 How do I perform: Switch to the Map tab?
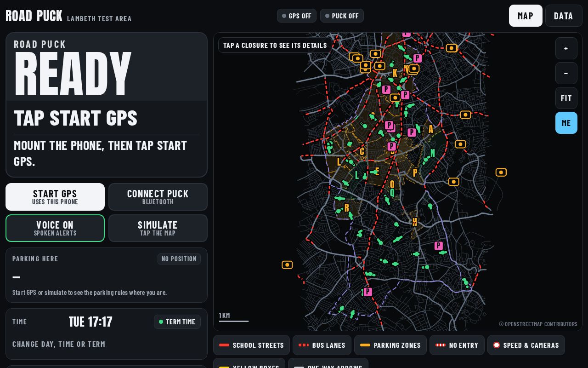click(526, 16)
